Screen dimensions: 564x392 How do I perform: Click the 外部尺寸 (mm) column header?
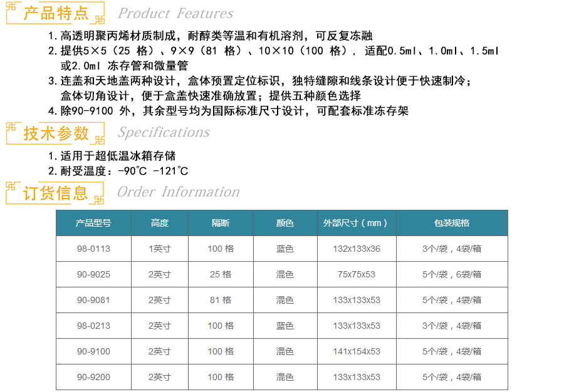pos(356,223)
